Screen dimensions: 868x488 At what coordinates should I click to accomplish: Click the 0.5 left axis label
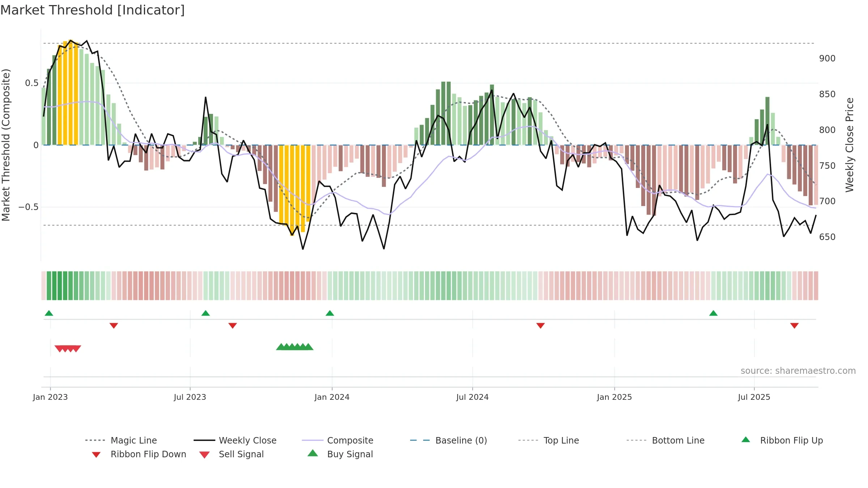(x=31, y=83)
